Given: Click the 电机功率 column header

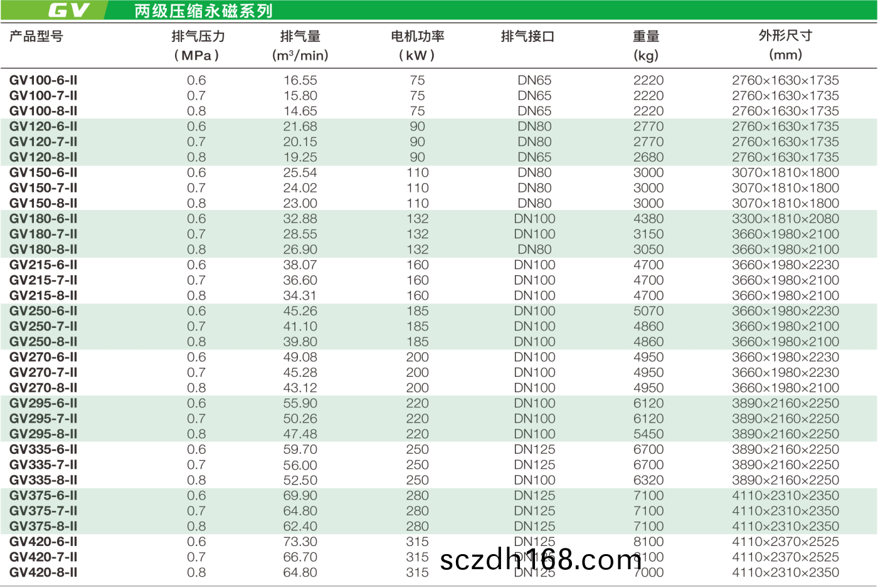Looking at the screenshot, I should point(417,36).
